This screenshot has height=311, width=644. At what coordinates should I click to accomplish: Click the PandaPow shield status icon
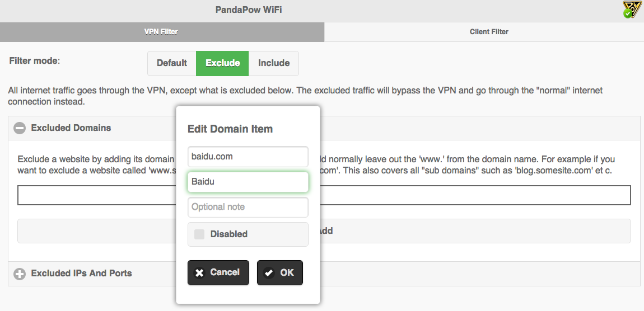click(632, 10)
